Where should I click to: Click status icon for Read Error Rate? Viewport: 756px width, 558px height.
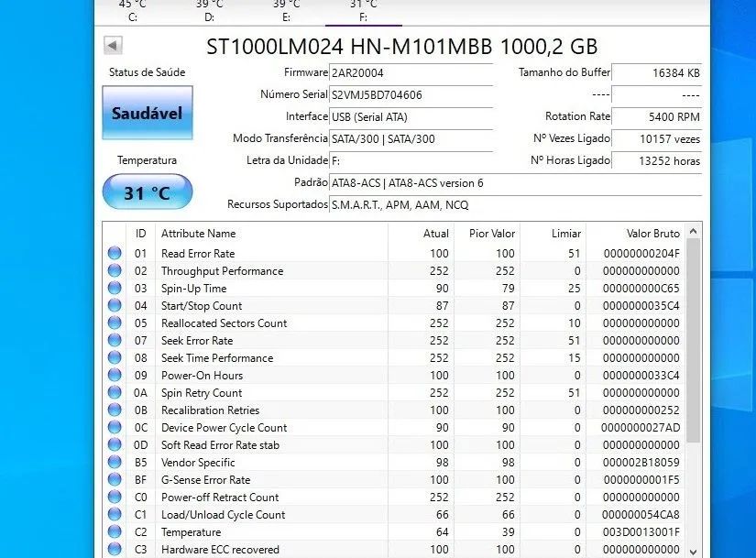[x=115, y=253]
